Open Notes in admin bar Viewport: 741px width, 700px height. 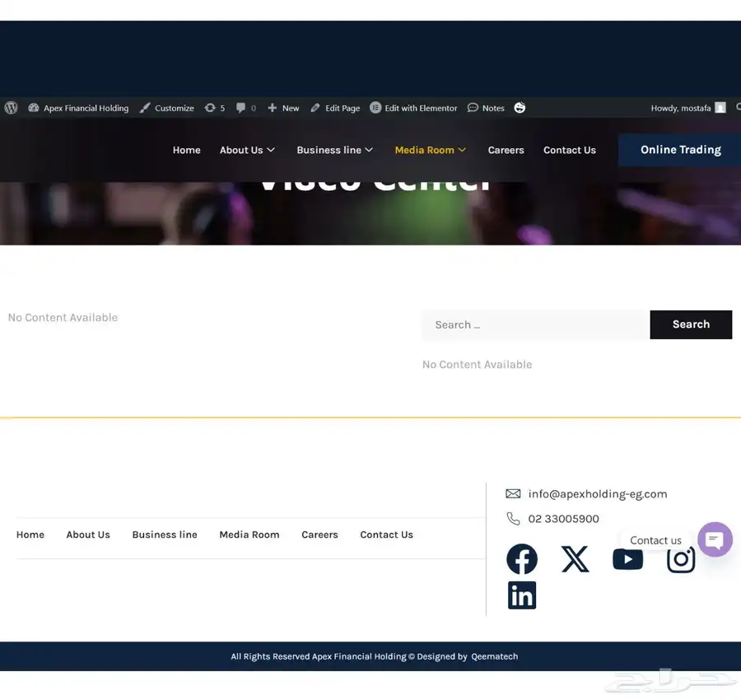click(x=486, y=108)
